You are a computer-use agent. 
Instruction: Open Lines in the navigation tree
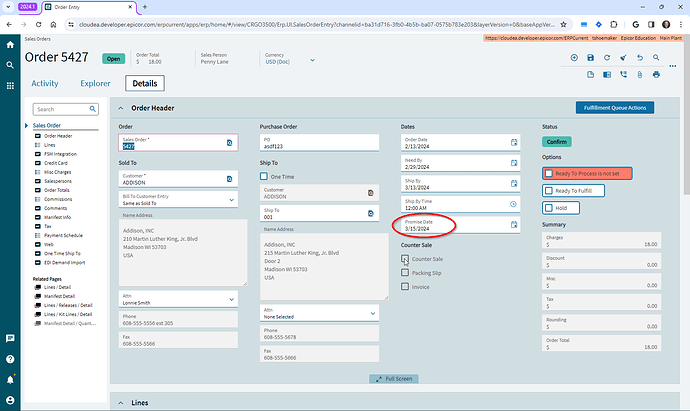point(50,145)
